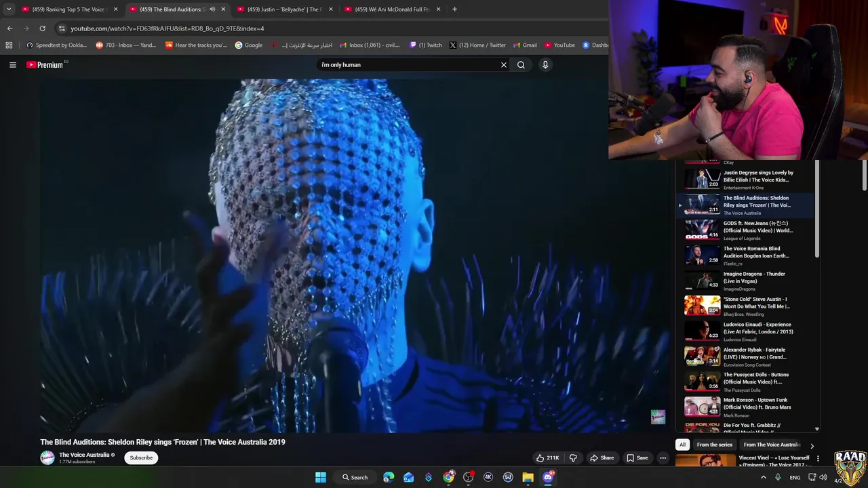
Task: Switch to Justin 'Bellyache' tab
Action: (284, 9)
